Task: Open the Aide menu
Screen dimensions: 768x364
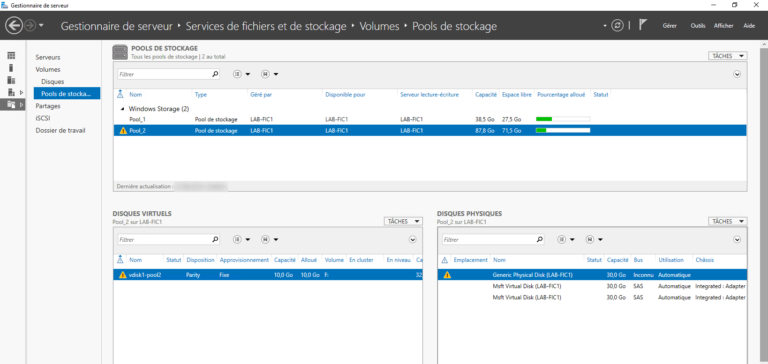Action: (749, 26)
